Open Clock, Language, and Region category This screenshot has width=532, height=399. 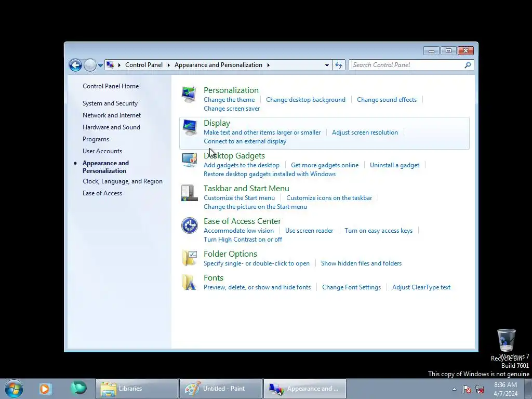pos(123,181)
